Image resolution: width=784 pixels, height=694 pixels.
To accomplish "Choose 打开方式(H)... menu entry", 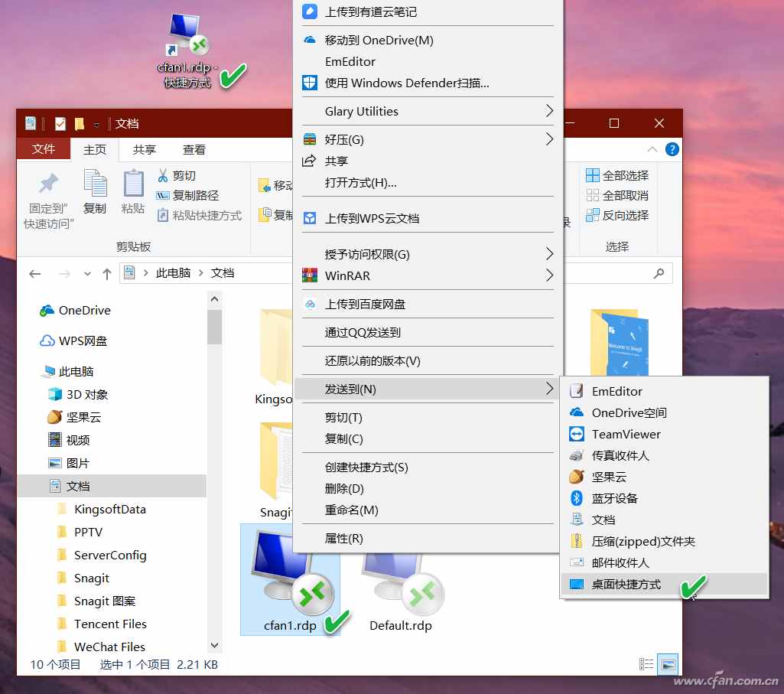I will pyautogui.click(x=428, y=183).
